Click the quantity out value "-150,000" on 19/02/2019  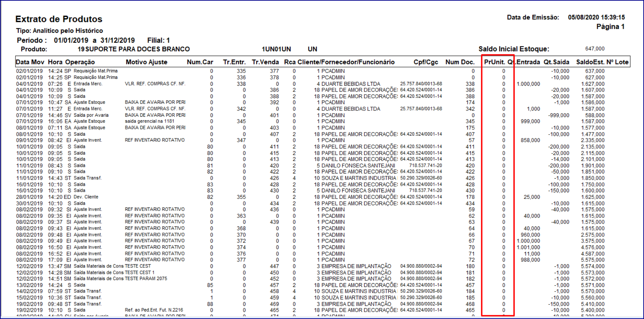pyautogui.click(x=559, y=304)
